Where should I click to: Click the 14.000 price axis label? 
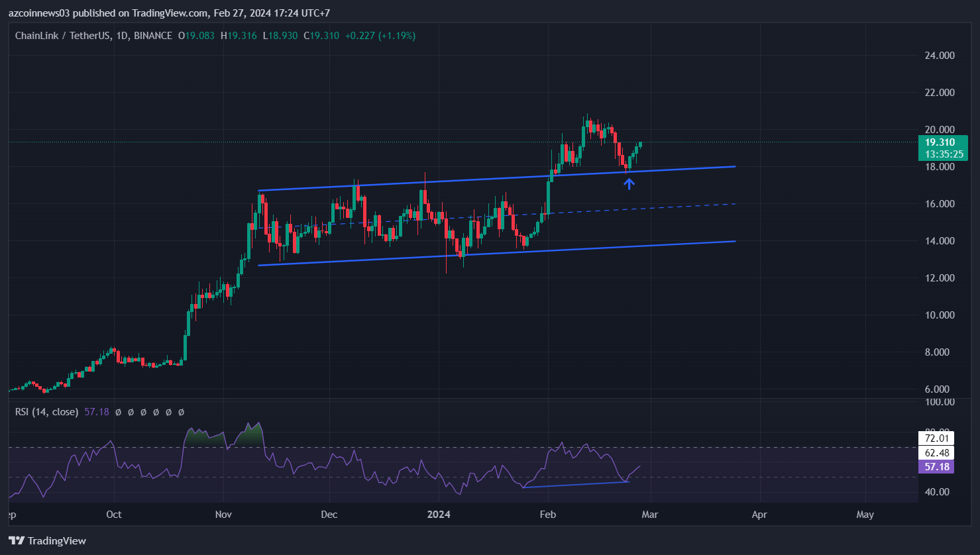click(940, 241)
